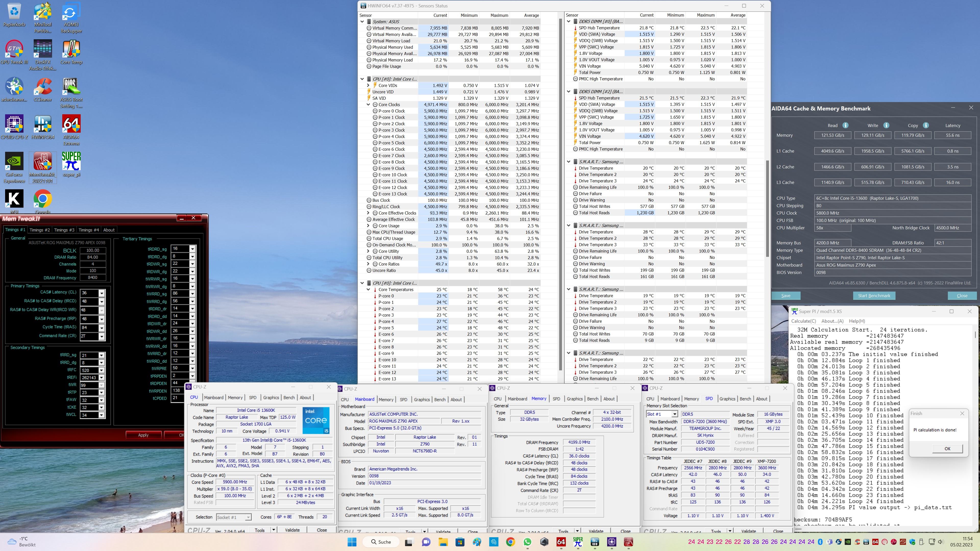The height and width of the screenshot is (551, 980).
Task: Open the Calculate(C) menu in Super PI
Action: tap(803, 321)
